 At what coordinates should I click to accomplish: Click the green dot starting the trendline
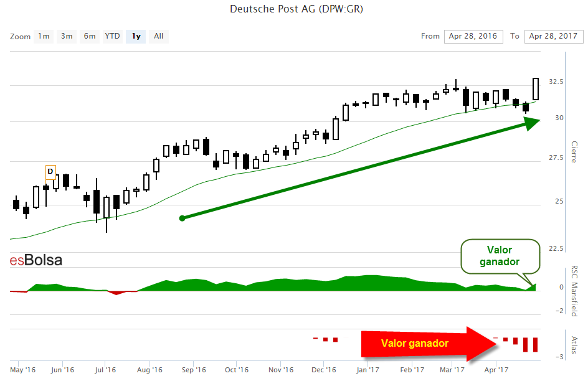point(182,218)
